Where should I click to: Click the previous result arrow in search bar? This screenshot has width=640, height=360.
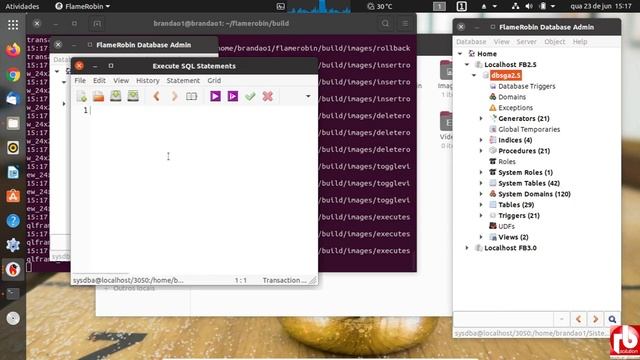(578, 319)
